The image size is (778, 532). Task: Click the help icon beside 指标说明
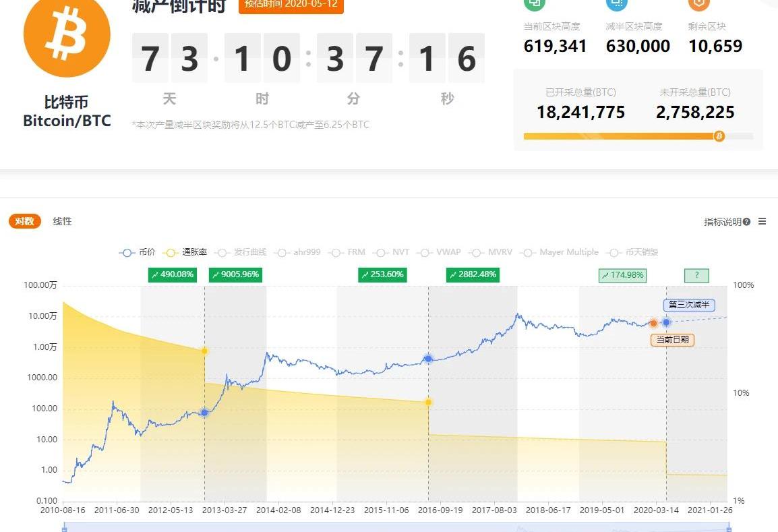click(x=746, y=222)
